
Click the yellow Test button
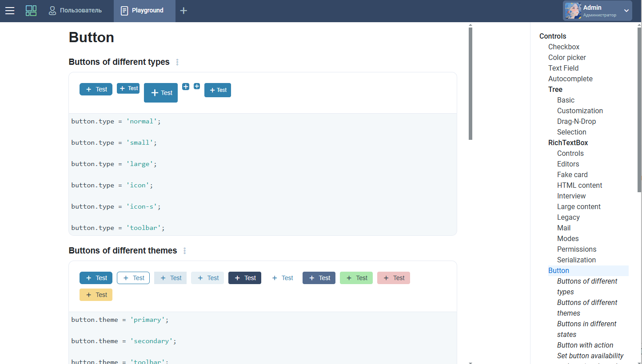pos(96,295)
